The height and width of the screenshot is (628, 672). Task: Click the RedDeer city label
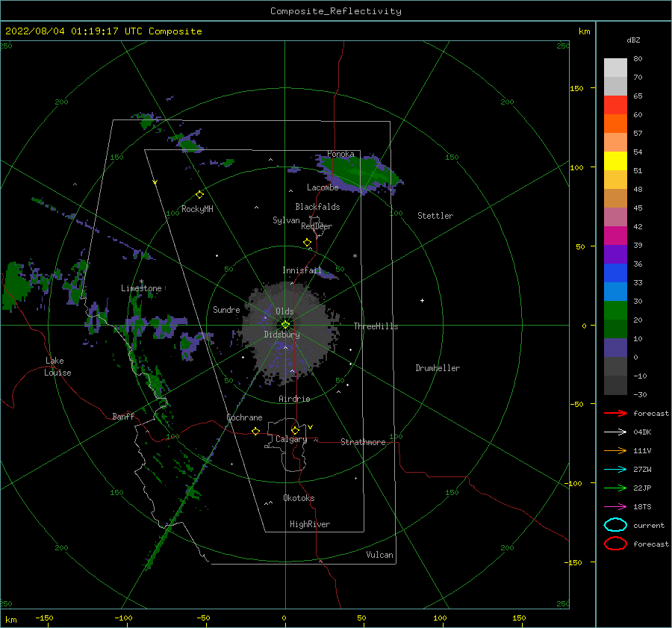pos(317,226)
